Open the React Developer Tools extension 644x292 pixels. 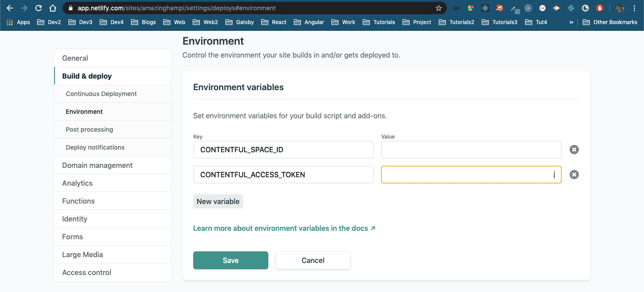coord(485,8)
